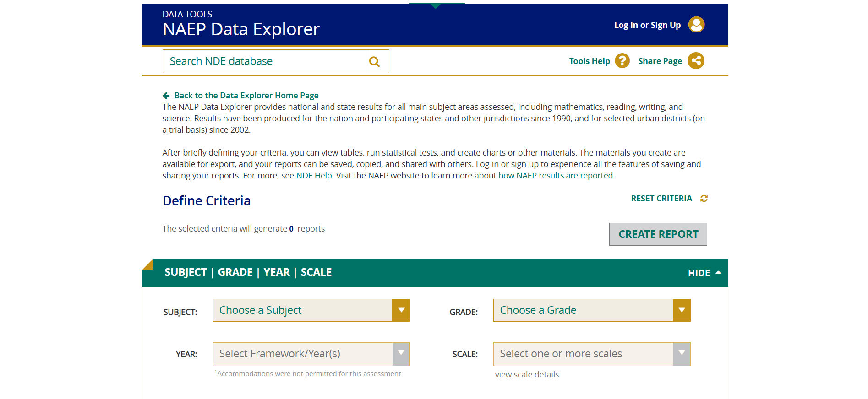Image resolution: width=868 pixels, height=399 pixels.
Task: Click the DATA TOOLS label
Action: [x=187, y=14]
